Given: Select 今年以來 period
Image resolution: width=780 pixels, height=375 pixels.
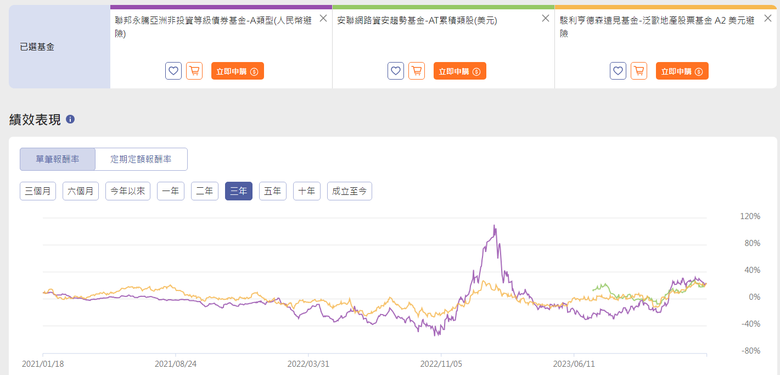Looking at the screenshot, I should 128,191.
